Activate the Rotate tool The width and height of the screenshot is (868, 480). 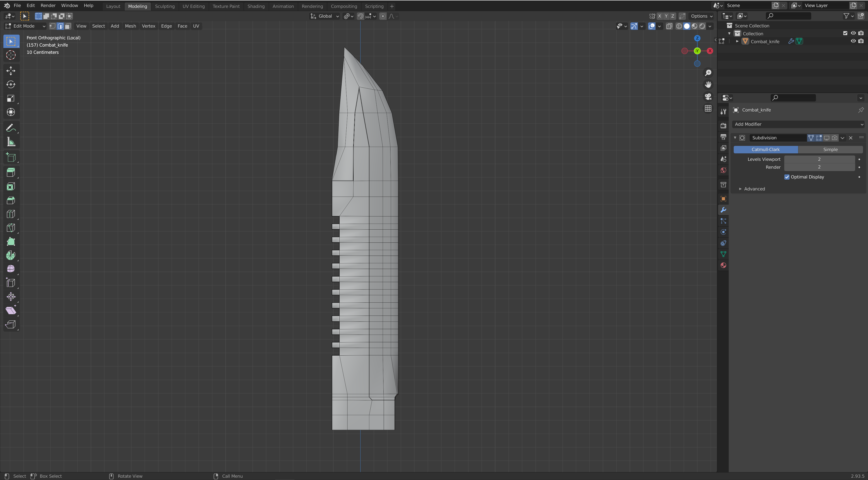click(x=11, y=85)
